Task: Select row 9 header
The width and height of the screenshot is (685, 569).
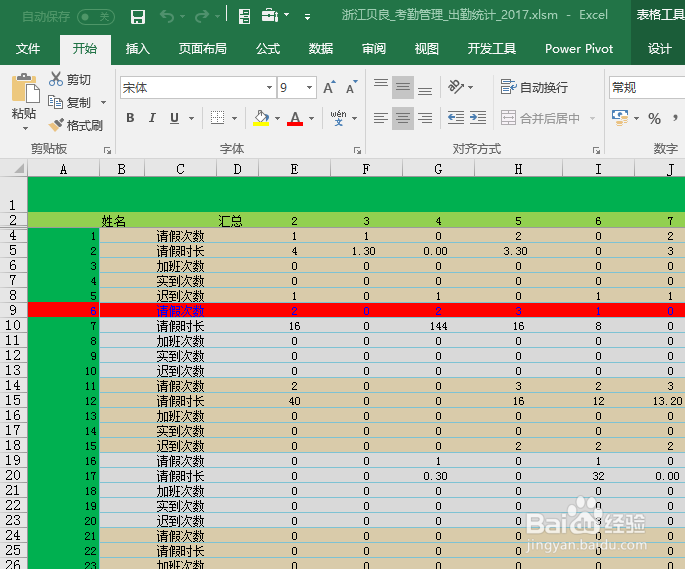Action: (x=13, y=310)
